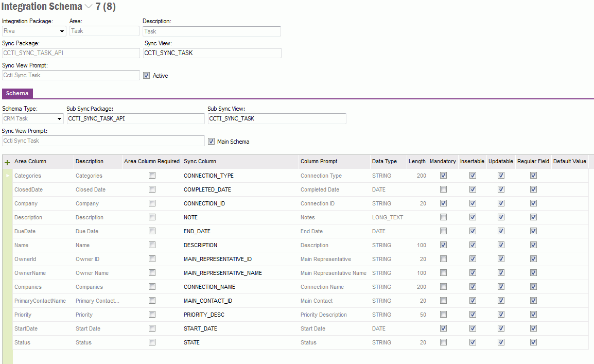Screen dimensions: 594x364
Task: Select the Schema tab
Action: coord(18,93)
